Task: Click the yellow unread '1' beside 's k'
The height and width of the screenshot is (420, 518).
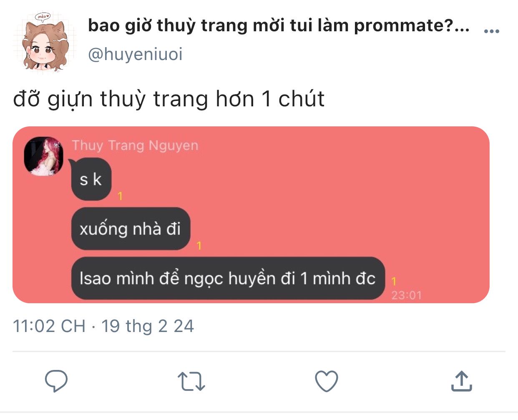Action: point(120,196)
